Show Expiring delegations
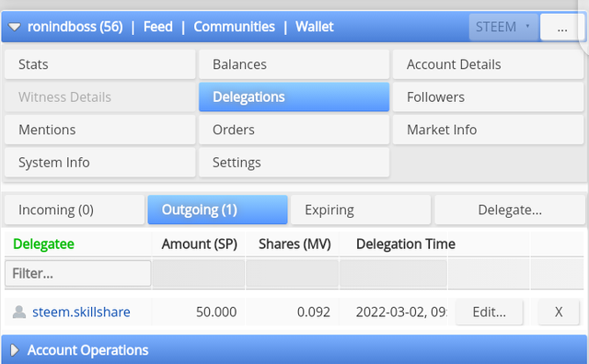 click(x=361, y=210)
